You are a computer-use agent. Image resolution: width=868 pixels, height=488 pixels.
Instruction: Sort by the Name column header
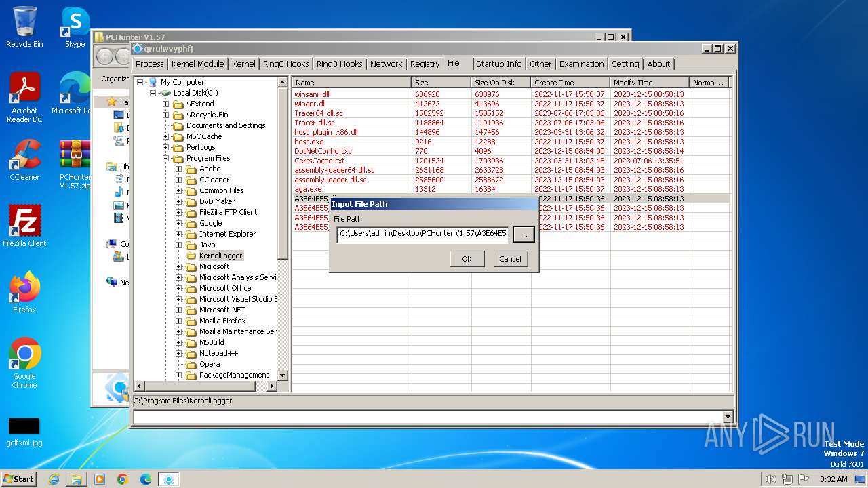point(352,83)
